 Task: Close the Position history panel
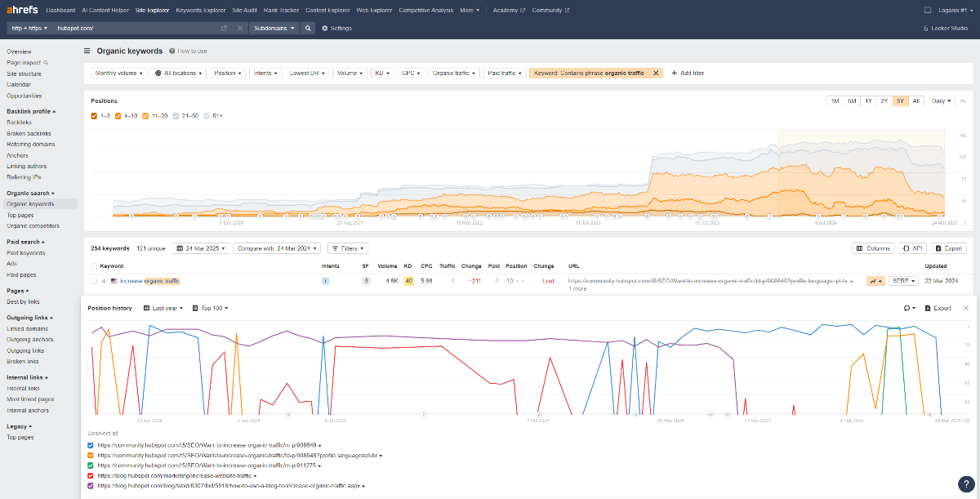click(966, 308)
